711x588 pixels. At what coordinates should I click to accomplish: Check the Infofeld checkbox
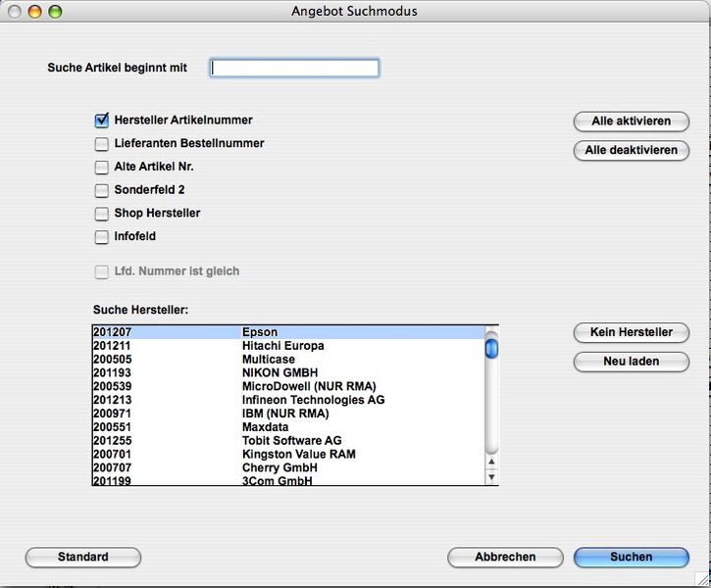tap(101, 237)
